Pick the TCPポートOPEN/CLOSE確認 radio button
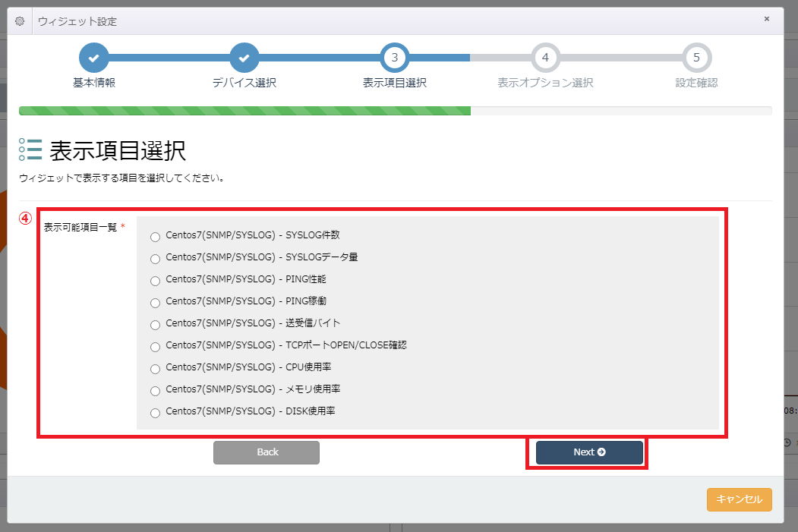This screenshot has width=798, height=532. (155, 347)
